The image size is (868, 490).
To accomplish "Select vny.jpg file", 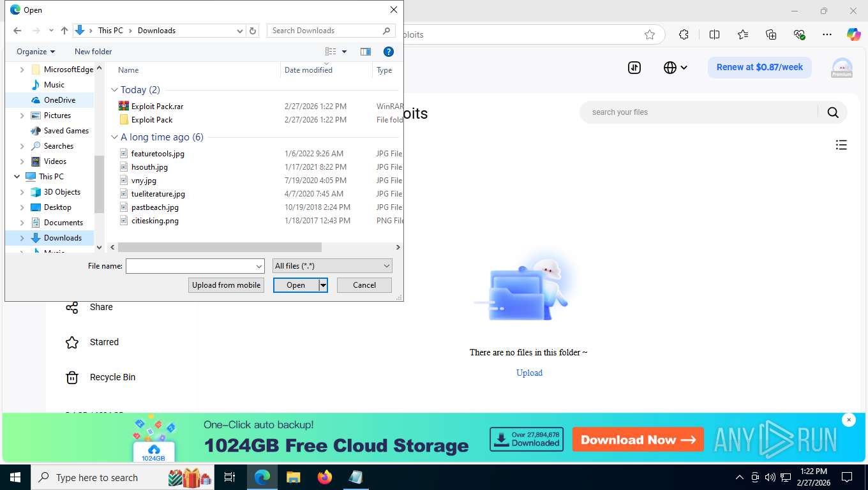I will 144,181.
